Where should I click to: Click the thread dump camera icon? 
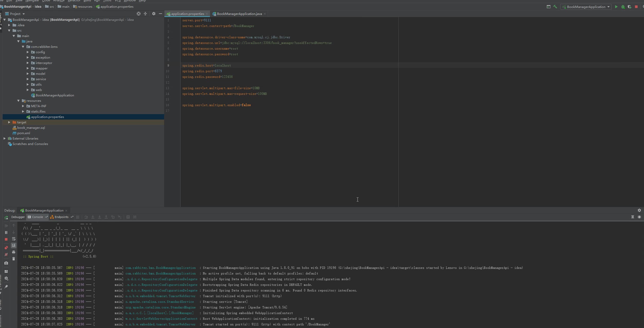(x=6, y=263)
